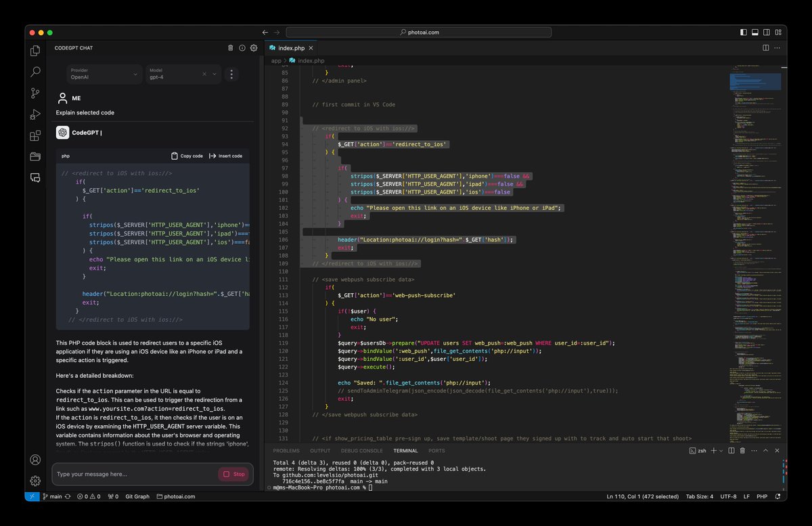The width and height of the screenshot is (812, 526).
Task: Change UTF-8 encoding in status bar
Action: click(x=728, y=496)
